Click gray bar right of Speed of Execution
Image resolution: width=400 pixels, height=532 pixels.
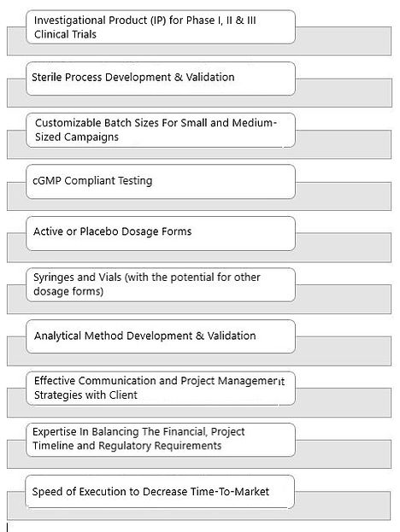[343, 506]
